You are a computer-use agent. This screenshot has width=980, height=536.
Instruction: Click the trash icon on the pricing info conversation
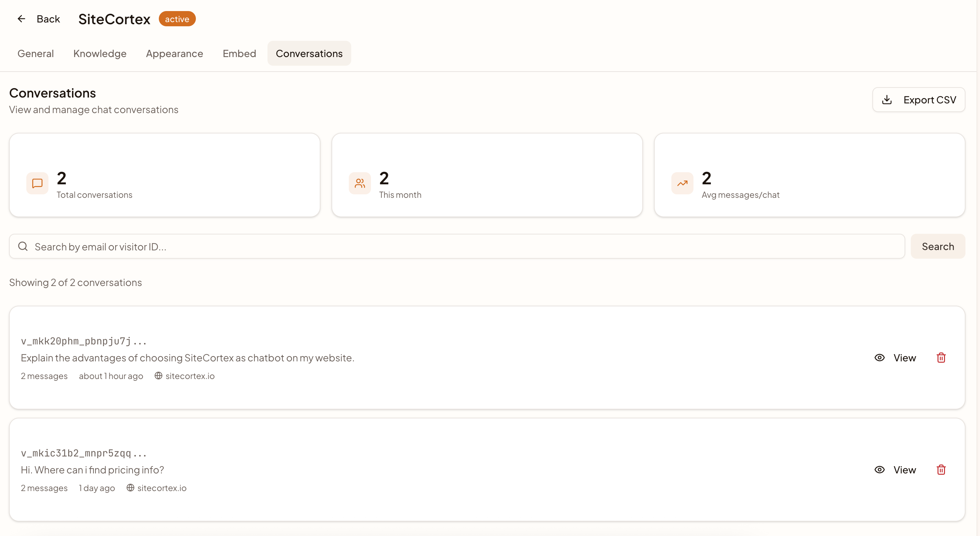click(941, 470)
